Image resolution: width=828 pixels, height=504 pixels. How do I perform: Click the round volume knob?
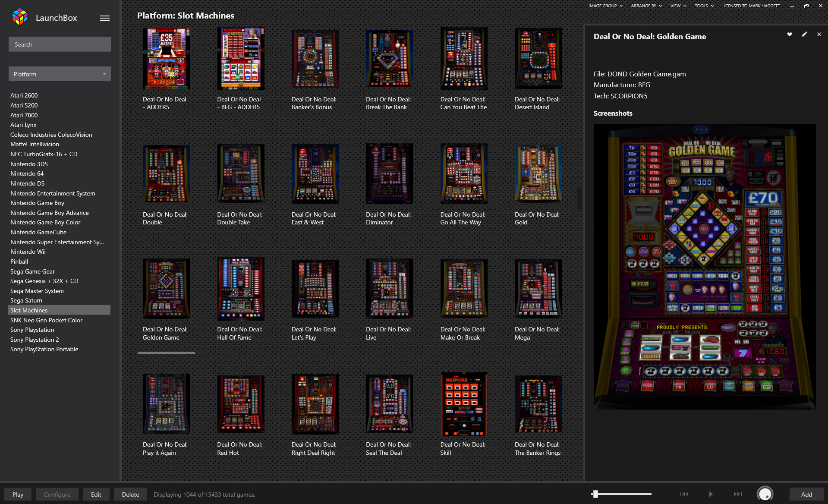(765, 494)
